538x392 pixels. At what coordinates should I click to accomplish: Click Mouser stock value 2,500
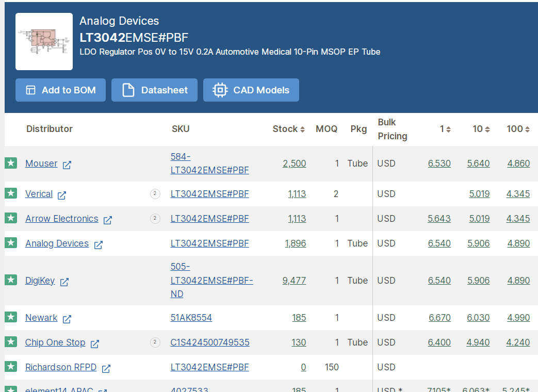(295, 164)
